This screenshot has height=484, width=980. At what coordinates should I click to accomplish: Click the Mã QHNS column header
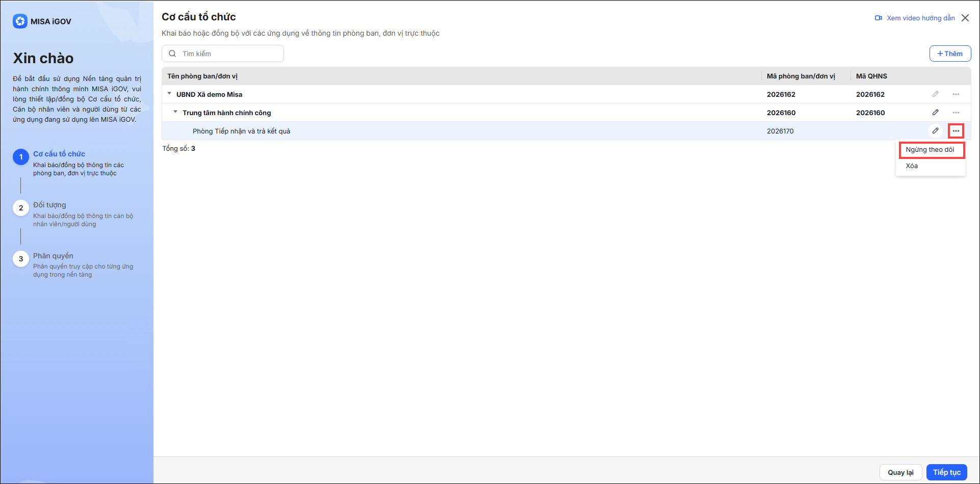coord(871,76)
